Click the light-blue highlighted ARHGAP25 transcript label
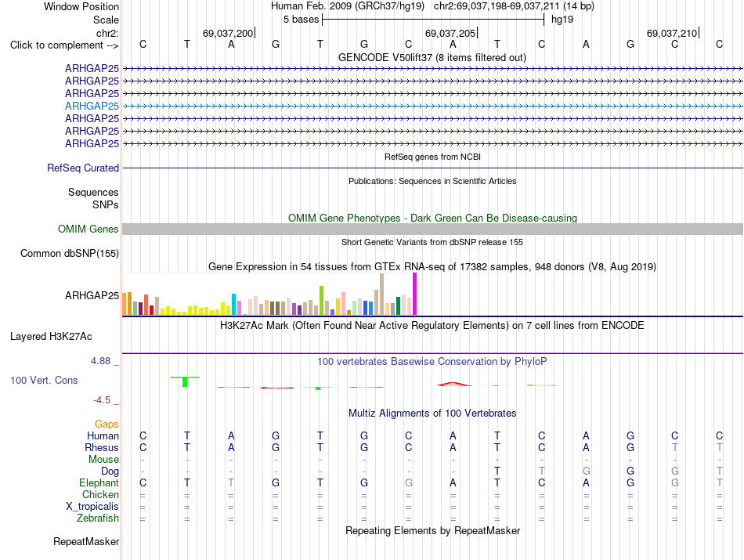 coord(92,106)
